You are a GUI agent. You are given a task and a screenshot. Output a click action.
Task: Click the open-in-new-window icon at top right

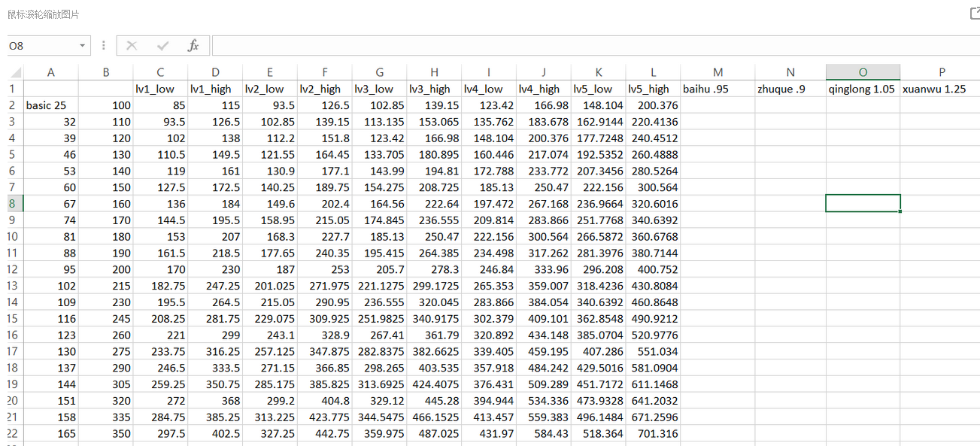click(975, 14)
